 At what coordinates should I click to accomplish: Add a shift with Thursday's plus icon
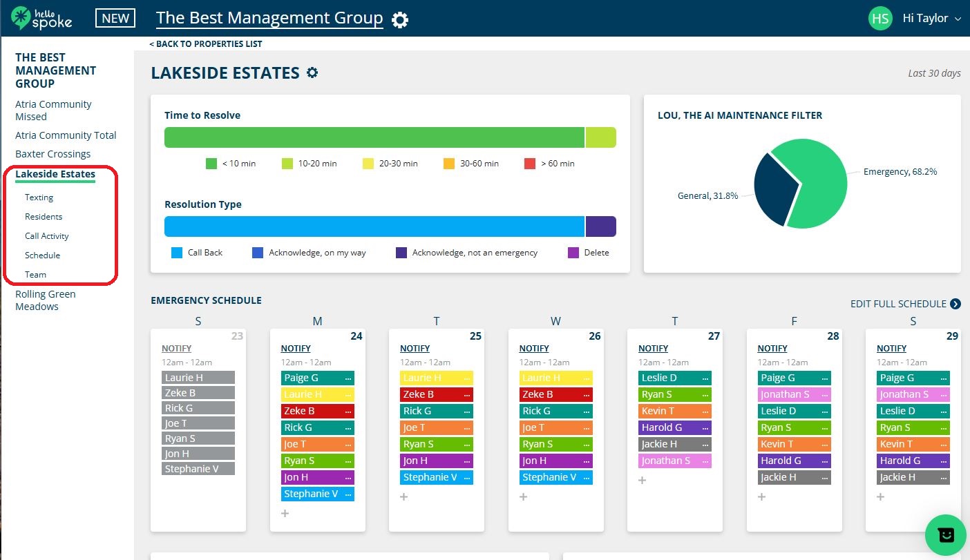pos(642,480)
